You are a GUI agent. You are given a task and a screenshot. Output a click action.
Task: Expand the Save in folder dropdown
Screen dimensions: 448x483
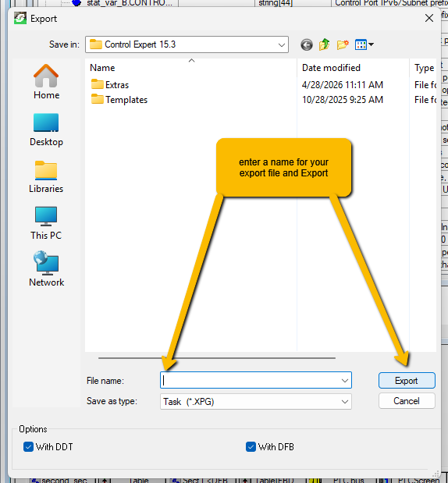(281, 45)
